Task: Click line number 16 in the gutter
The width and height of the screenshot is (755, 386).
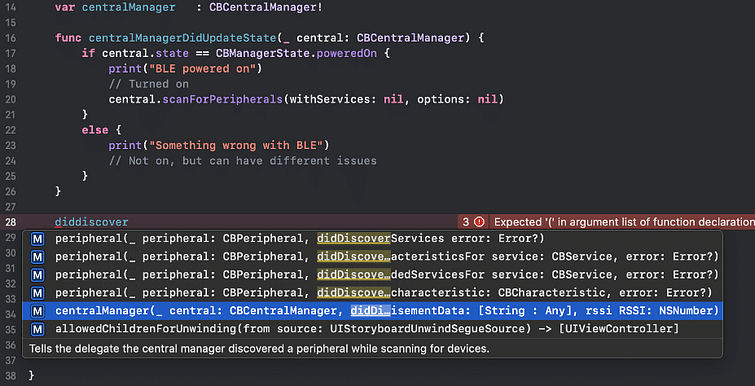Action: [10, 38]
